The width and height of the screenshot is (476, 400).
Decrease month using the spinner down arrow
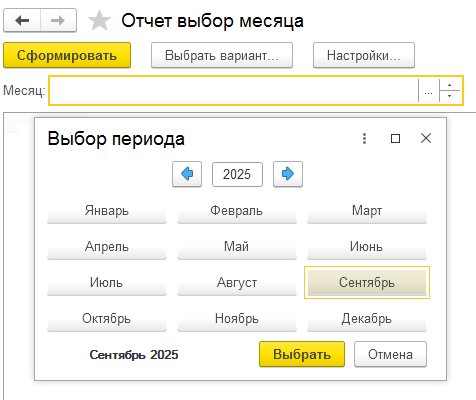(x=450, y=96)
